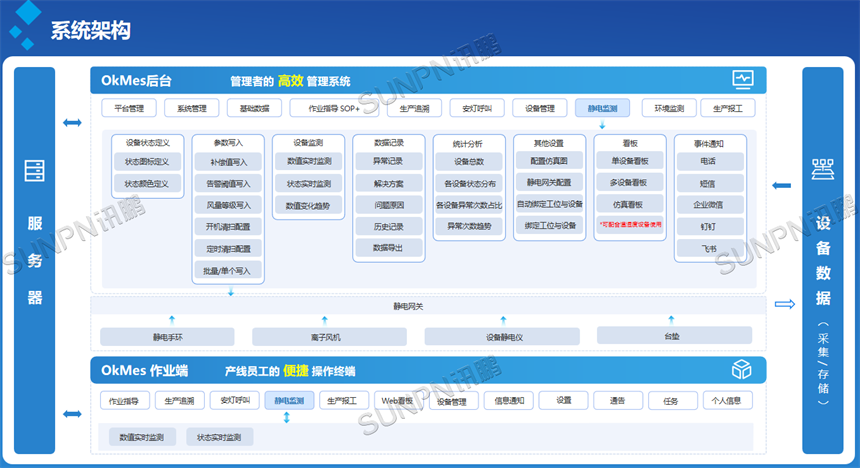
Task: Click the red 可配合温湿度设备使用 note
Action: [x=630, y=224]
